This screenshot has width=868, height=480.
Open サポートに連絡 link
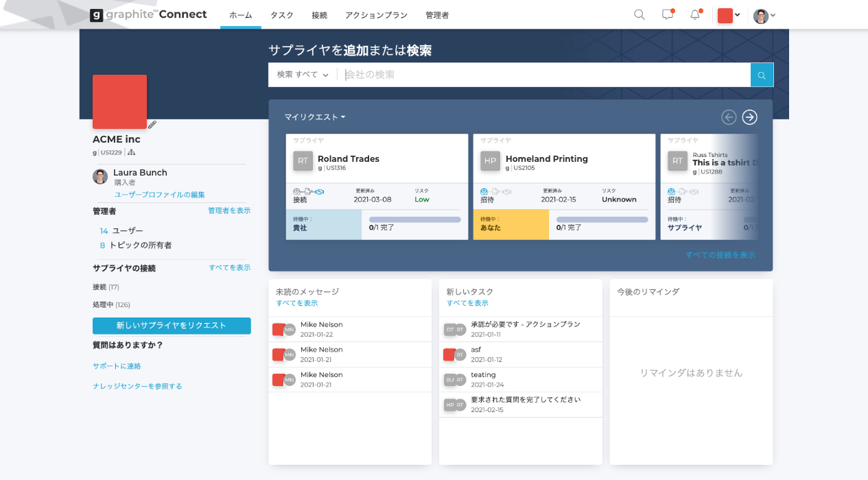[x=117, y=366]
